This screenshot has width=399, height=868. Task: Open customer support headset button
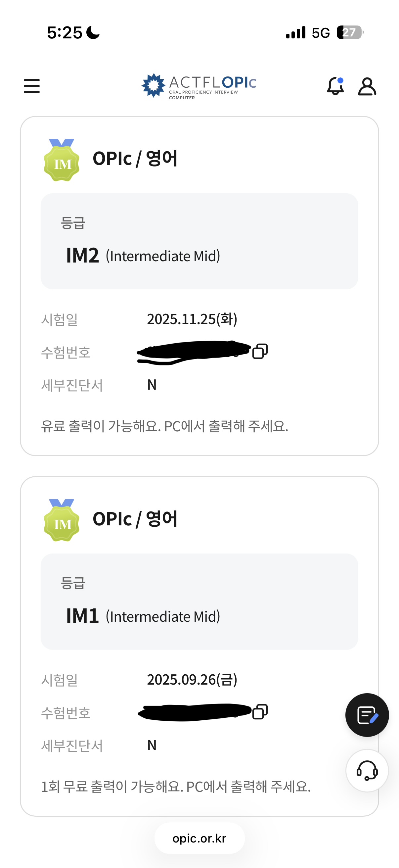coord(367,770)
